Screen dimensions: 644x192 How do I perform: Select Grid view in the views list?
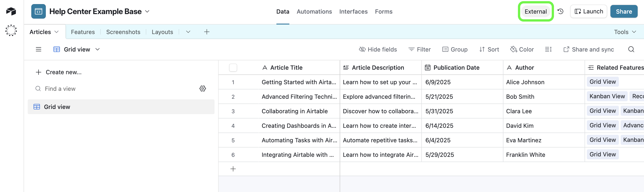121,107
